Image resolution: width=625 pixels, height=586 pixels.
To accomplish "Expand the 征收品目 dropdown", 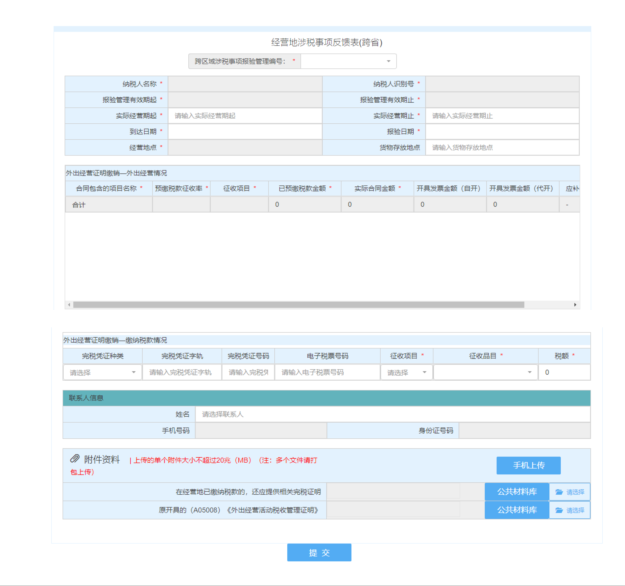I will 485,372.
